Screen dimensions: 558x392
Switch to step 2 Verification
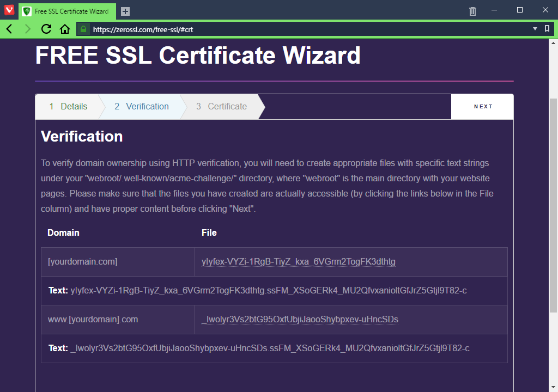(142, 106)
